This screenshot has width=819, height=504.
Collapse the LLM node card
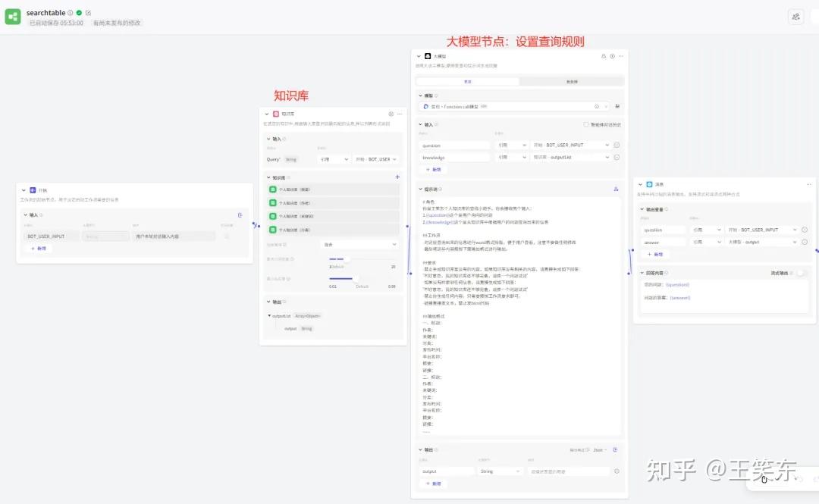tap(419, 56)
